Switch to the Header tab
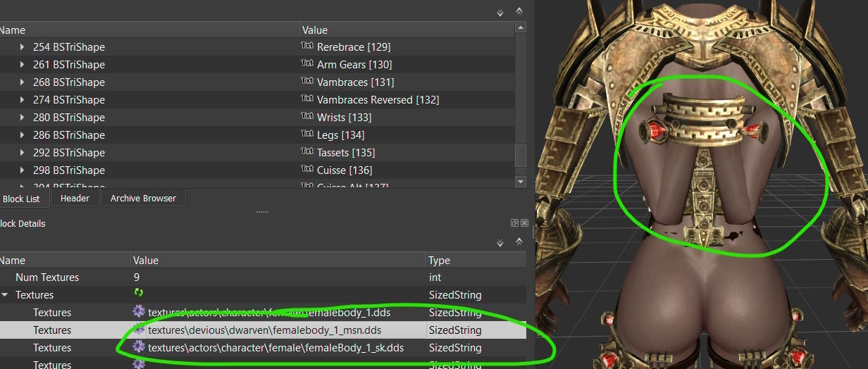Image resolution: width=868 pixels, height=369 pixels. point(75,199)
